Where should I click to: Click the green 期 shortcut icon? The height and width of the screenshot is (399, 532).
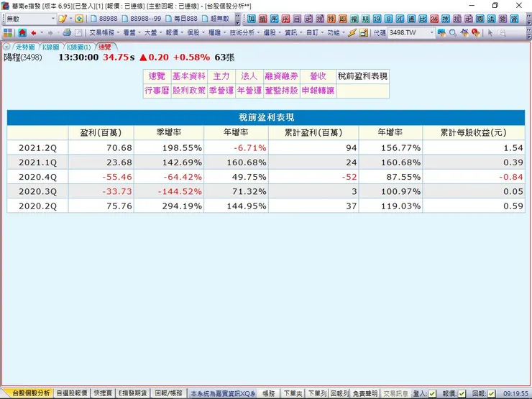(366, 19)
